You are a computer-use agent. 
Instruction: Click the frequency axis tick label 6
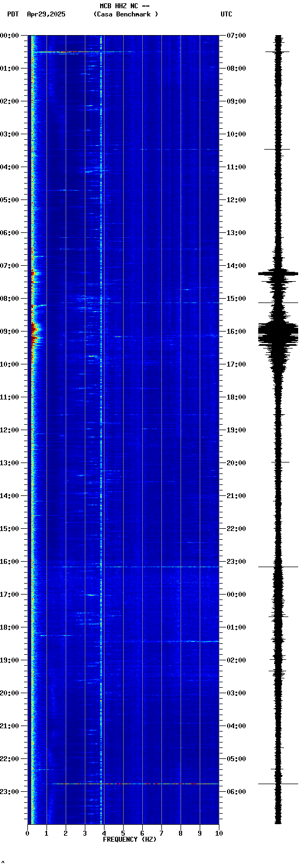[x=142, y=833]
